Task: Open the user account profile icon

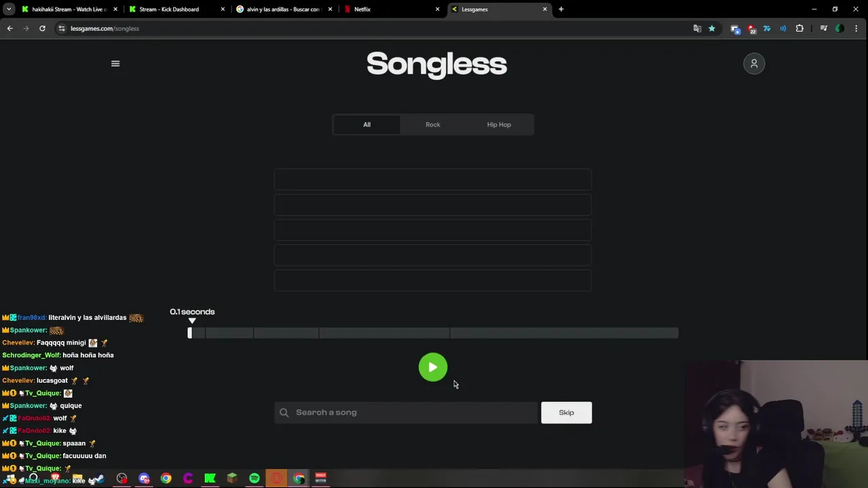Action: (754, 64)
